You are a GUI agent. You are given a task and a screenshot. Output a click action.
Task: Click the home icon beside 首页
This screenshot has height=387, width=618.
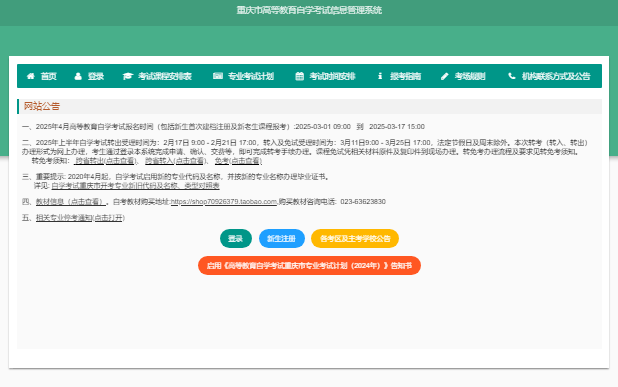(30, 76)
